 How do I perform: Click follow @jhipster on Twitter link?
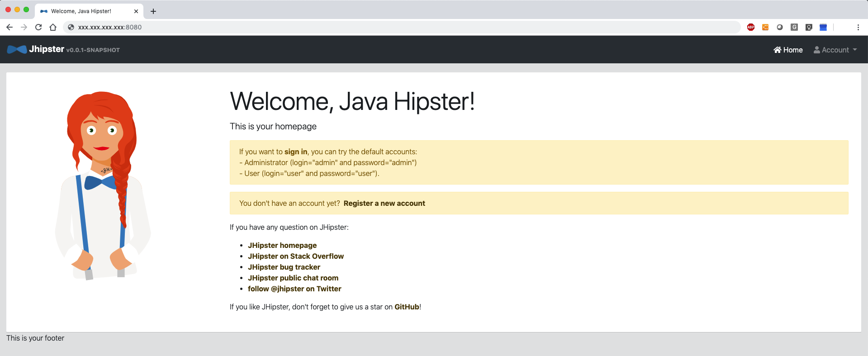(294, 289)
